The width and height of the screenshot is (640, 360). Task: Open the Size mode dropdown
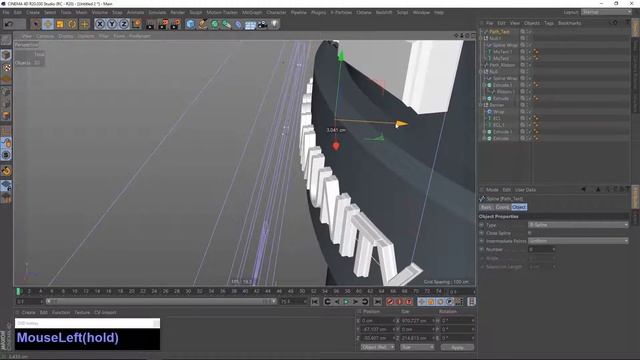(x=416, y=347)
